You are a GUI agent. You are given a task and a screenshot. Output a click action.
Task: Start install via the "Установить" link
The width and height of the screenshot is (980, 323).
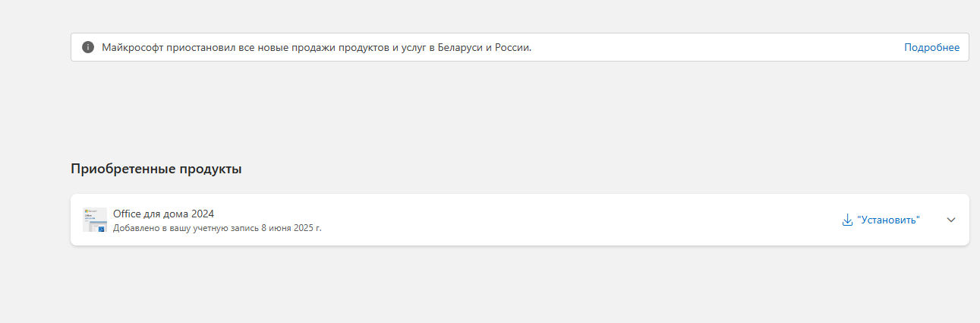[888, 220]
